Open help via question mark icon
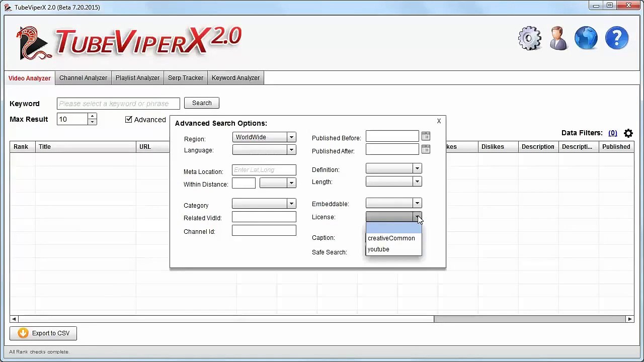Viewport: 644px width, 362px height. (x=617, y=38)
